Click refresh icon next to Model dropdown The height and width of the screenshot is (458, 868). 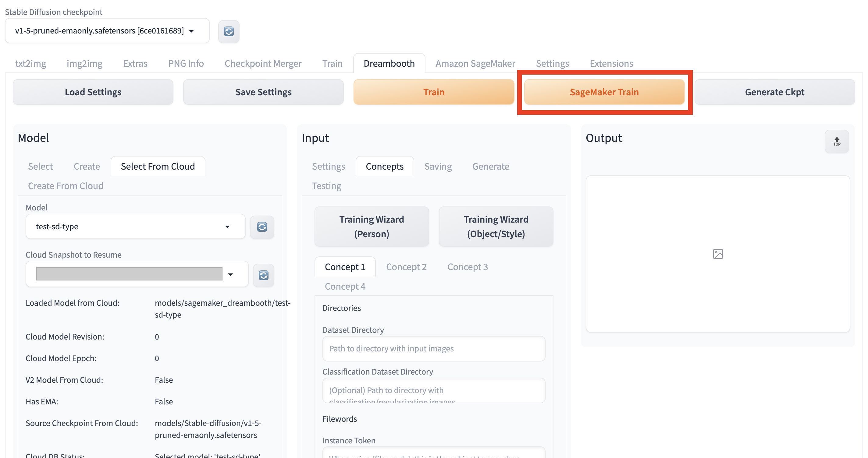pos(262,227)
